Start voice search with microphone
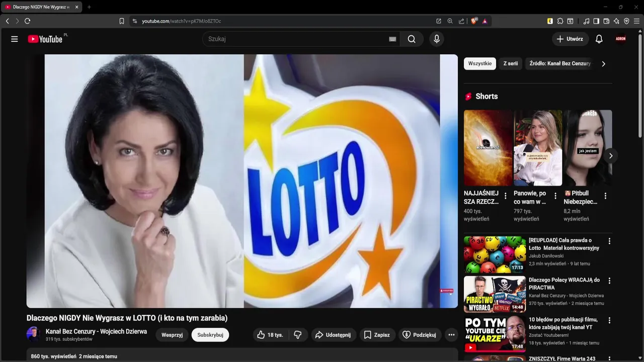The image size is (644, 362). [x=437, y=39]
